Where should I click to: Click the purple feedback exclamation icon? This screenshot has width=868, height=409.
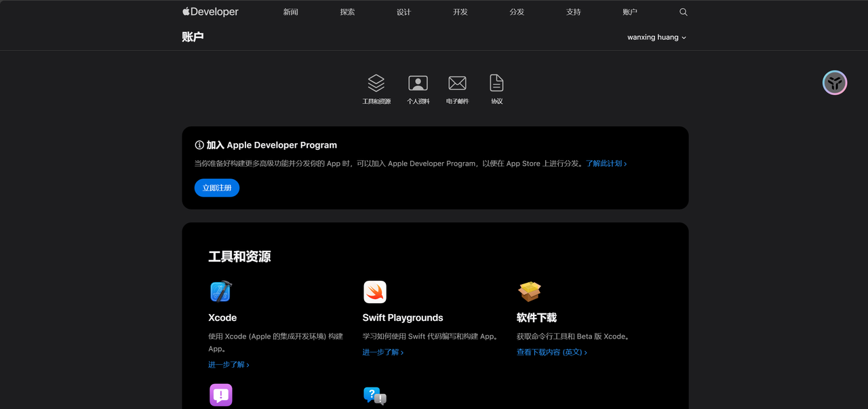221,395
